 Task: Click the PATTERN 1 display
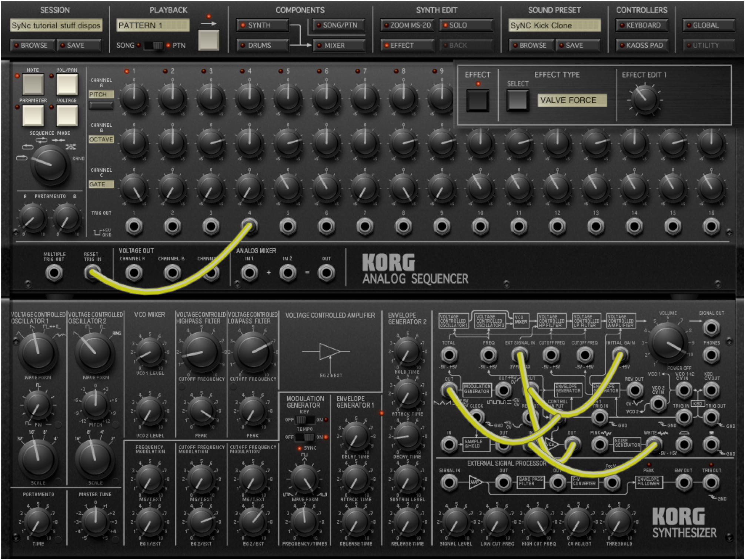tap(153, 26)
